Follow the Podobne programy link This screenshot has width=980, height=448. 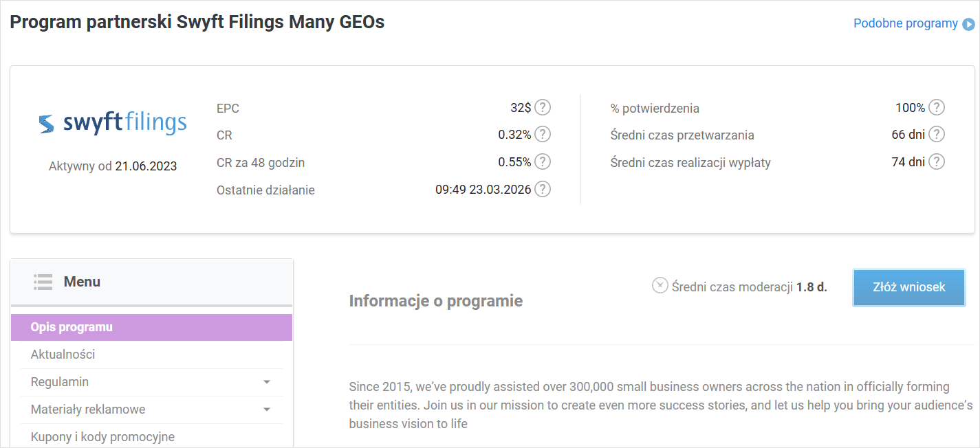tap(905, 23)
